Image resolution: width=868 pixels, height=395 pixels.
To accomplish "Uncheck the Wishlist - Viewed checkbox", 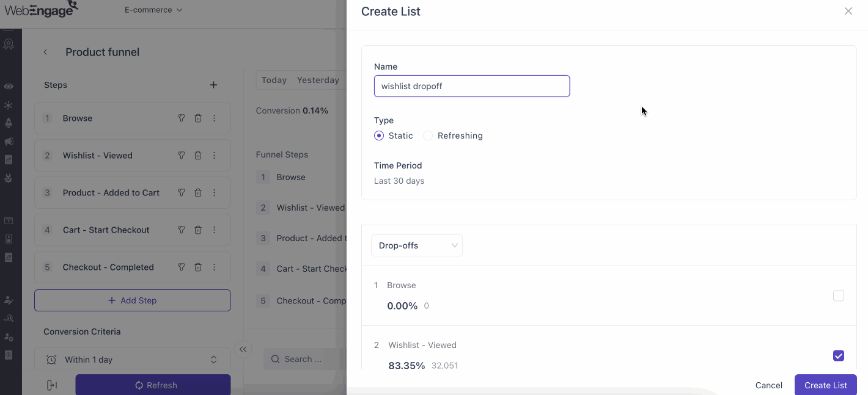I will pos(839,356).
